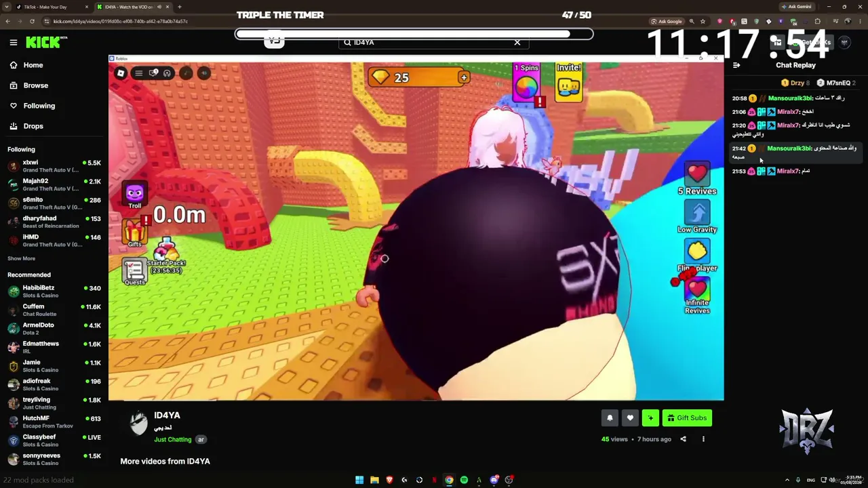
Task: Clear the ID4YA search text
Action: [x=517, y=42]
